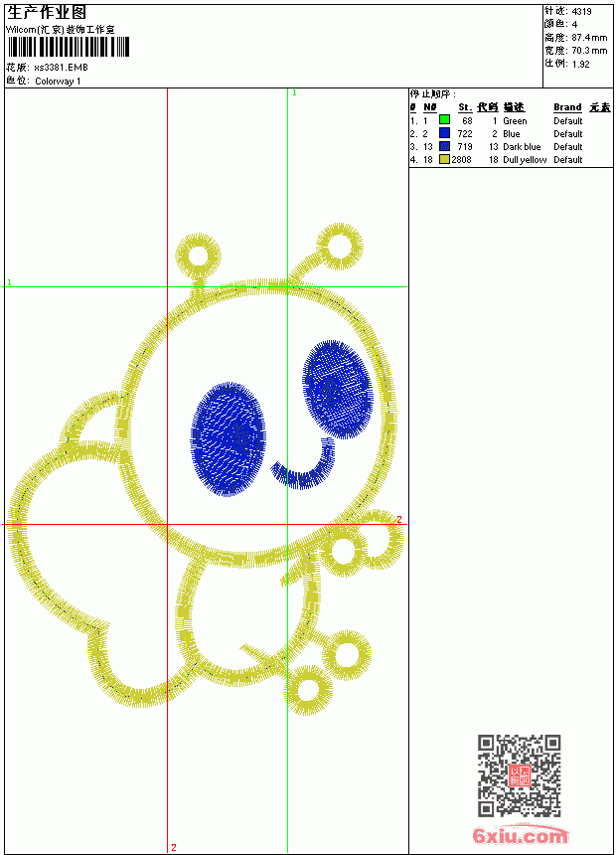
Task: Select the Dull yellow row description
Action: click(x=525, y=160)
